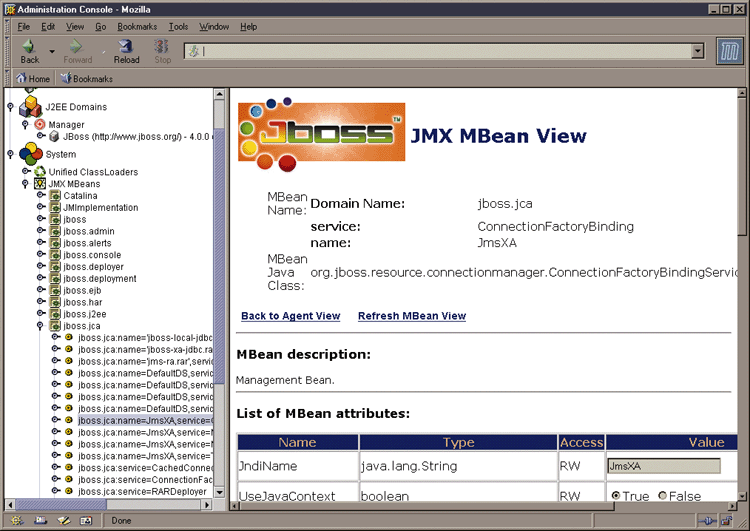The image size is (750, 531).
Task: Open the Window menu
Action: tap(214, 27)
